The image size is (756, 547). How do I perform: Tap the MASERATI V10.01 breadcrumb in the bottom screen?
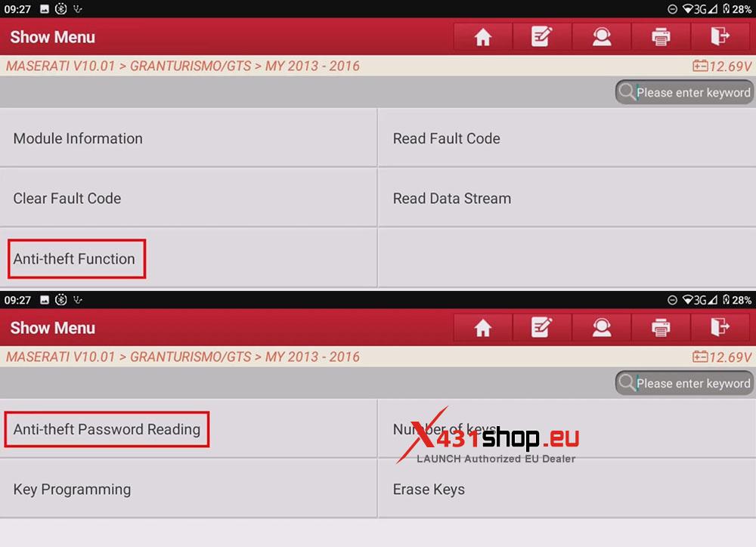[x=60, y=357]
